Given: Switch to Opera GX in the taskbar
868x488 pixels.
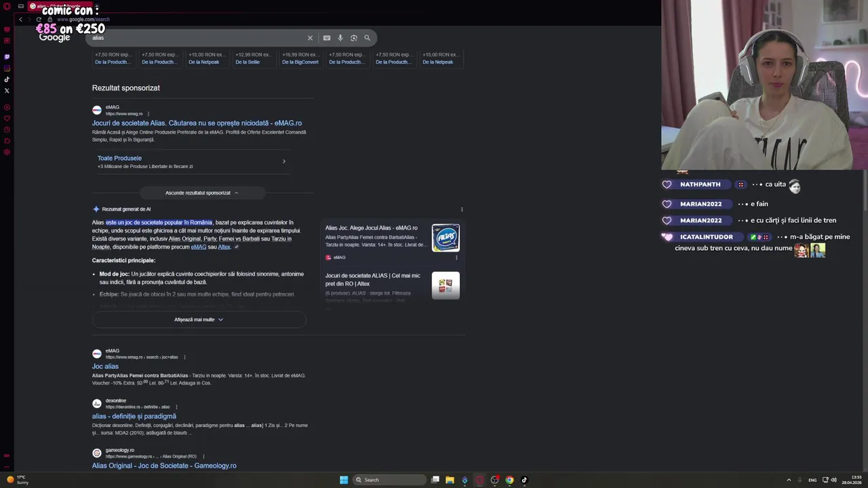Looking at the screenshot, I should point(479,480).
